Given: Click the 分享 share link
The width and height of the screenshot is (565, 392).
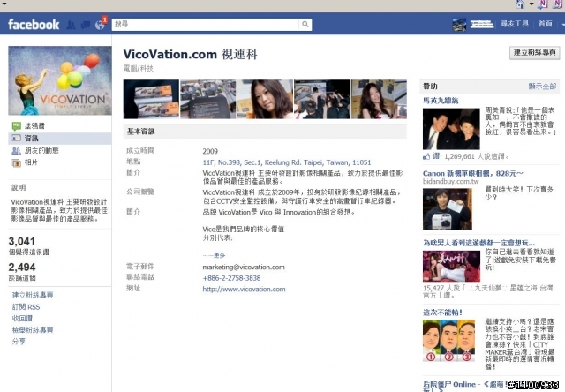Looking at the screenshot, I should click(x=19, y=342).
